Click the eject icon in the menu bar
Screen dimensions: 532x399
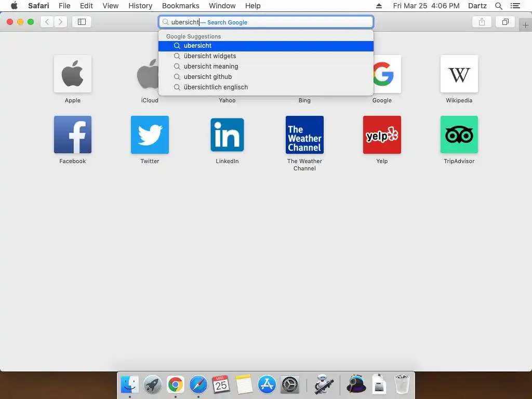pyautogui.click(x=379, y=6)
